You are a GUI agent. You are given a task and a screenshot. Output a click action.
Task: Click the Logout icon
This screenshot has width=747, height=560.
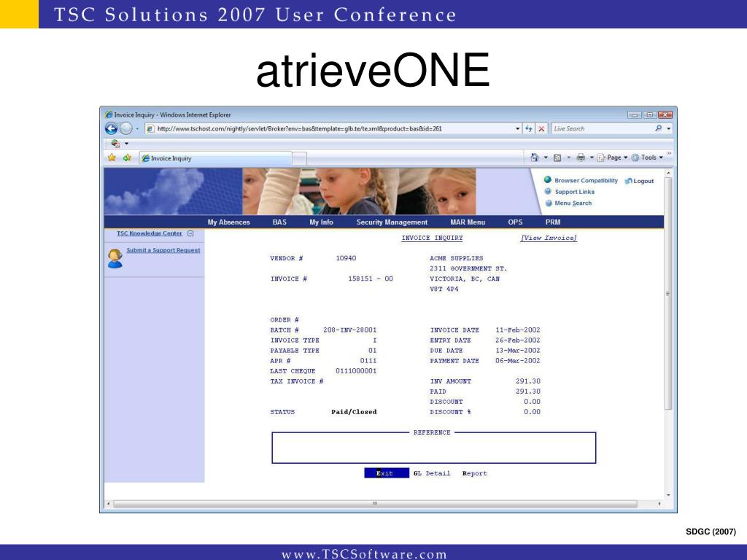tap(628, 181)
